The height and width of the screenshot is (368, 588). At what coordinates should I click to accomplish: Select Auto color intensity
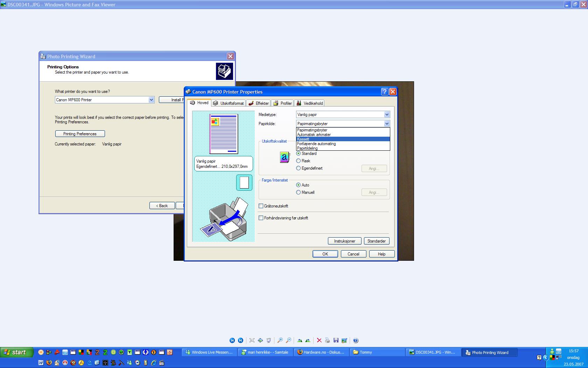click(x=303, y=185)
